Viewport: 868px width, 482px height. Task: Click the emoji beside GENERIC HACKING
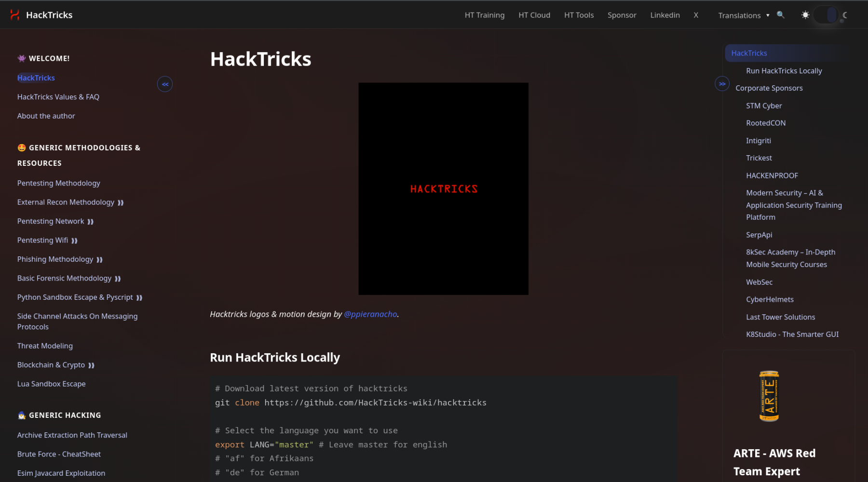(x=21, y=415)
